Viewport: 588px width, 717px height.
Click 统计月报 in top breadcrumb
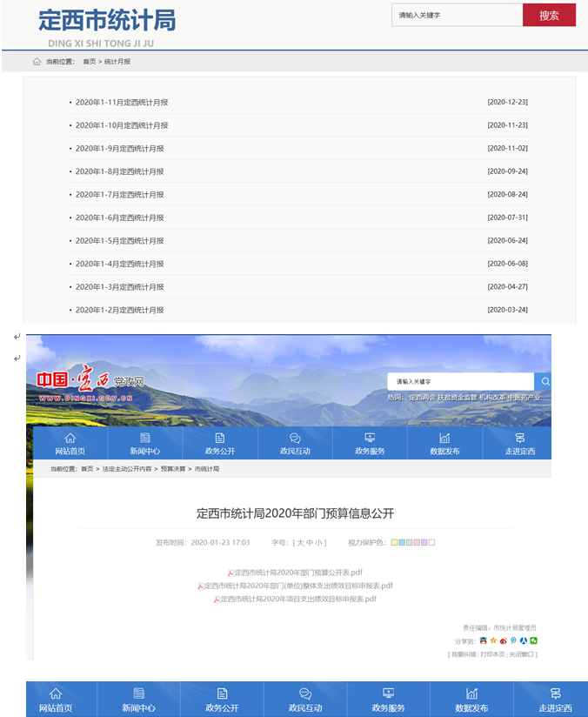(x=117, y=62)
